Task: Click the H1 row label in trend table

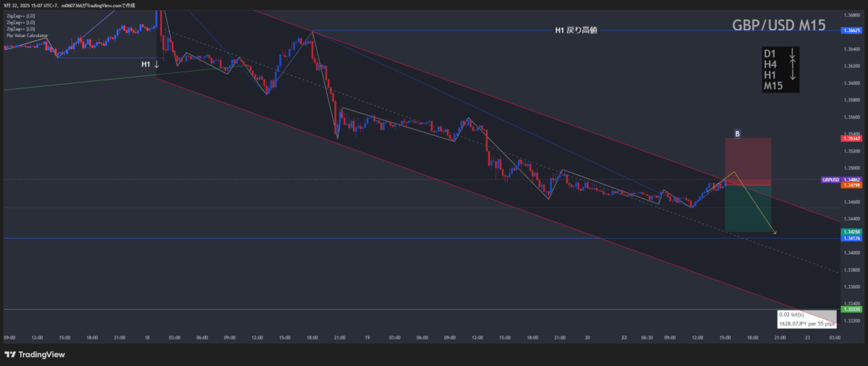Action: pyautogui.click(x=770, y=75)
